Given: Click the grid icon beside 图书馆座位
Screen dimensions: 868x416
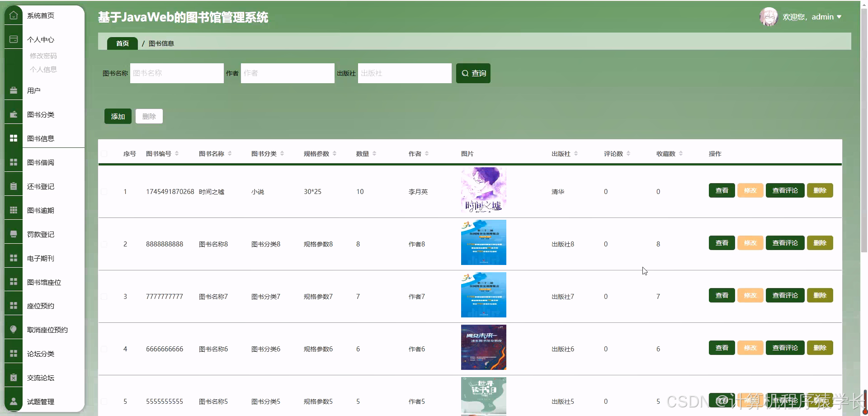Looking at the screenshot, I should 14,282.
